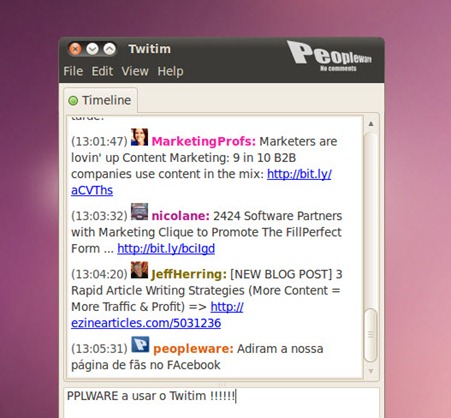The height and width of the screenshot is (418, 451).
Task: Open the File menu
Action: 73,71
